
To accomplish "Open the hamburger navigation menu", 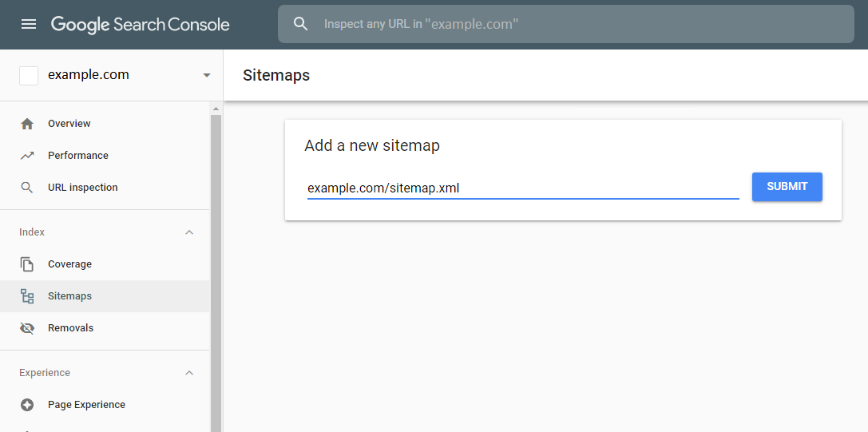I will pyautogui.click(x=28, y=24).
